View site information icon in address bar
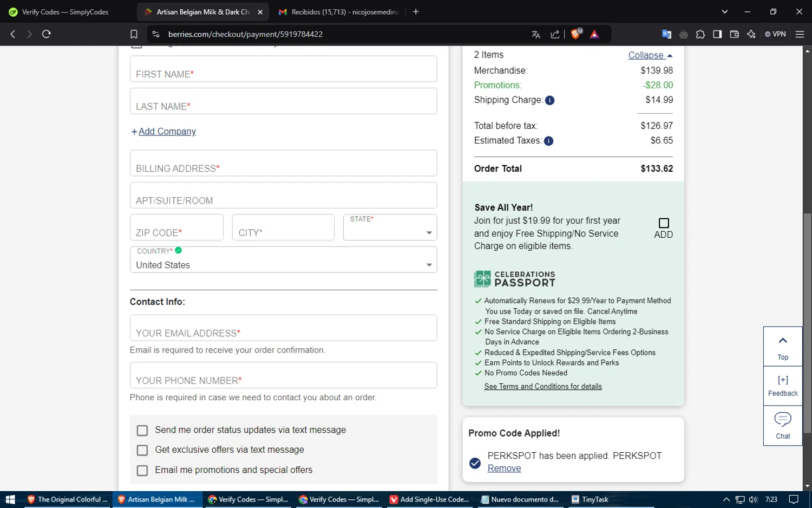The width and height of the screenshot is (812, 508). coord(156,34)
